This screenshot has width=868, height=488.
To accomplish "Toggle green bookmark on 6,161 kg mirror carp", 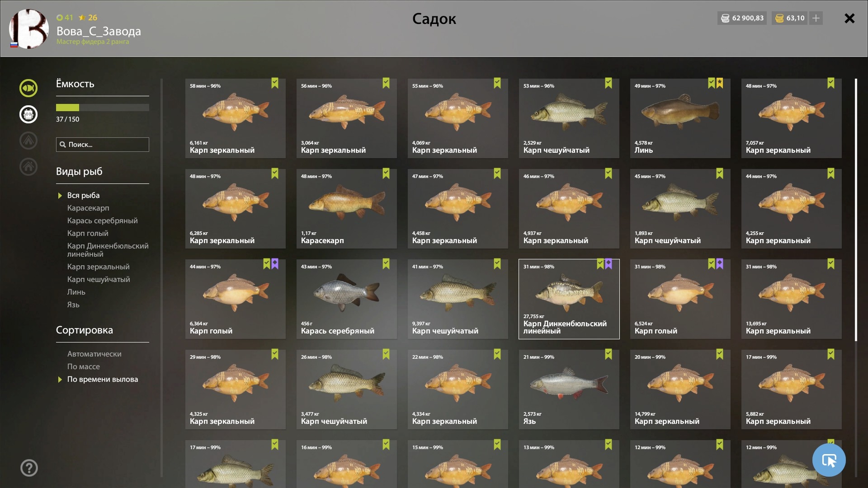I will point(275,83).
